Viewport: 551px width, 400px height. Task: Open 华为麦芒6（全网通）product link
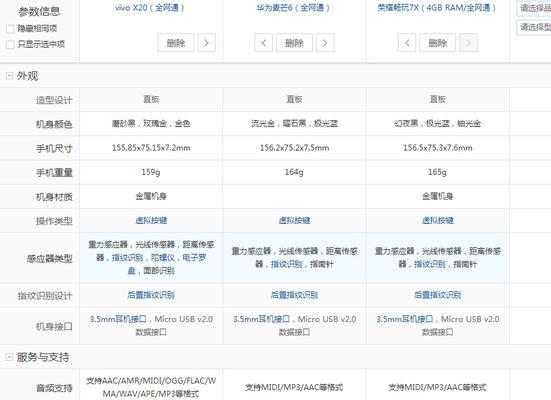click(x=293, y=7)
